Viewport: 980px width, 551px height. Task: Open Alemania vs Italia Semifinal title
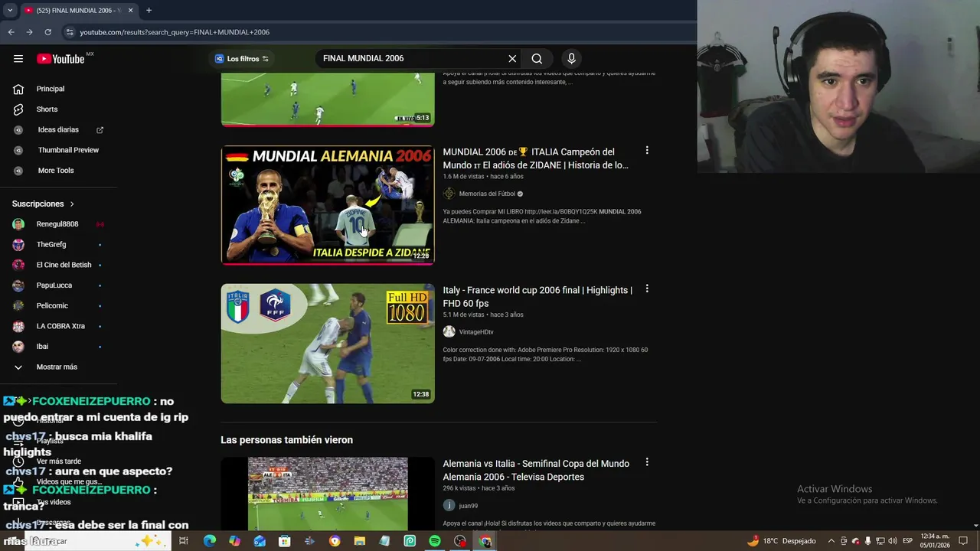point(536,470)
